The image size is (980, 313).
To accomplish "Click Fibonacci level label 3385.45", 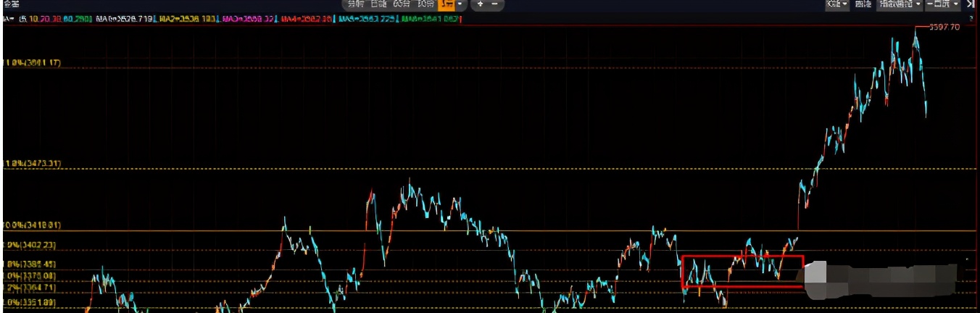I will pyautogui.click(x=30, y=264).
